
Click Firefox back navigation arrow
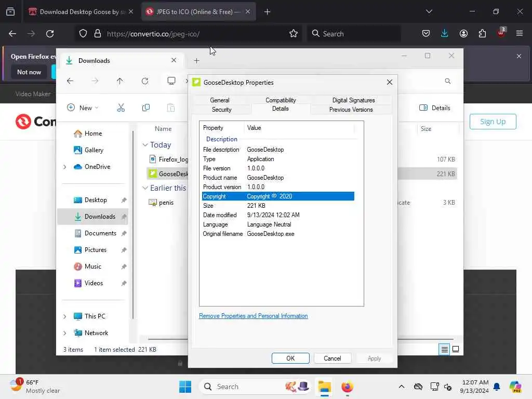[12, 34]
